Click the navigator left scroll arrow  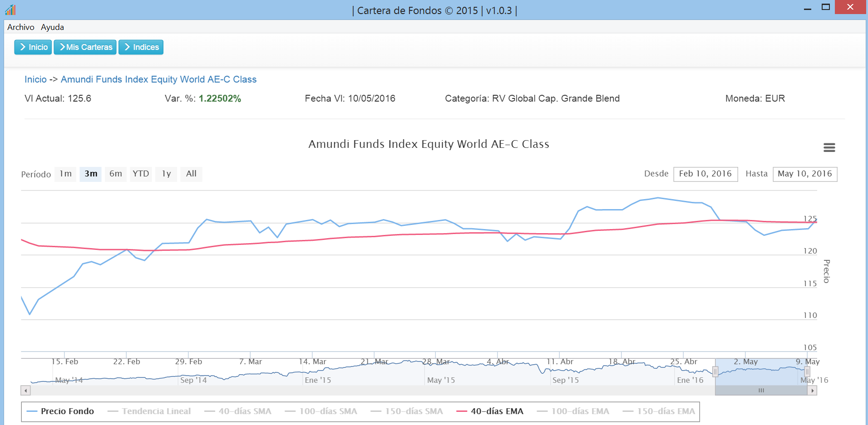(25, 391)
